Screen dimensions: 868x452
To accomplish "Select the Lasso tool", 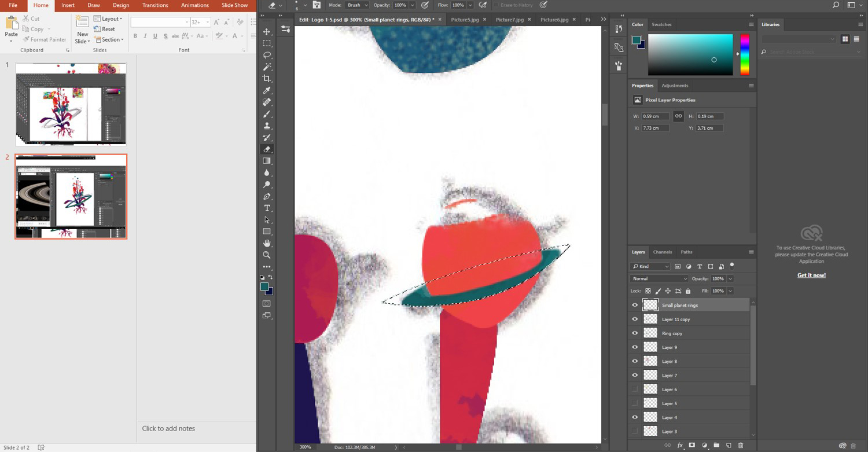I will click(x=267, y=55).
